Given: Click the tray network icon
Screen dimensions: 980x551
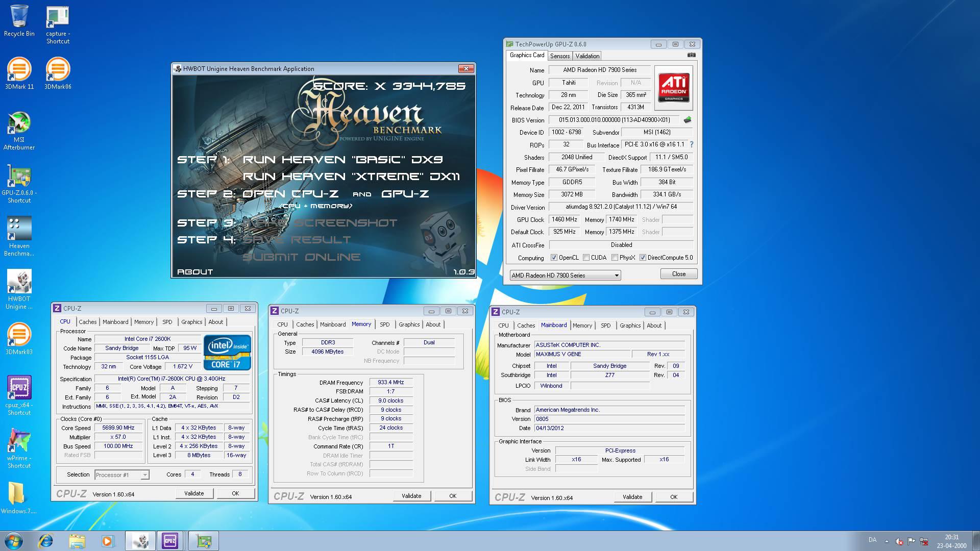Looking at the screenshot, I should tap(924, 541).
